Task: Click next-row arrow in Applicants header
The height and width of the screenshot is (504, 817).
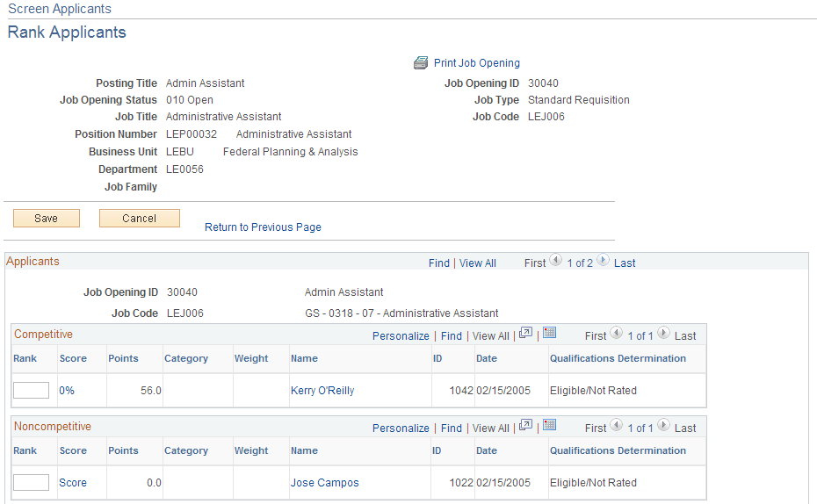Action: click(603, 260)
